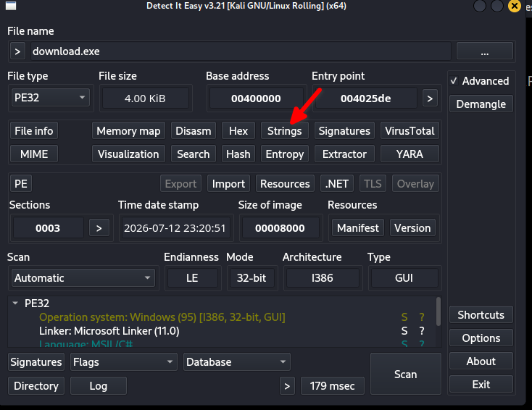The height and width of the screenshot is (410, 532).
Task: Click the S link on the Linker row
Action: (x=404, y=330)
